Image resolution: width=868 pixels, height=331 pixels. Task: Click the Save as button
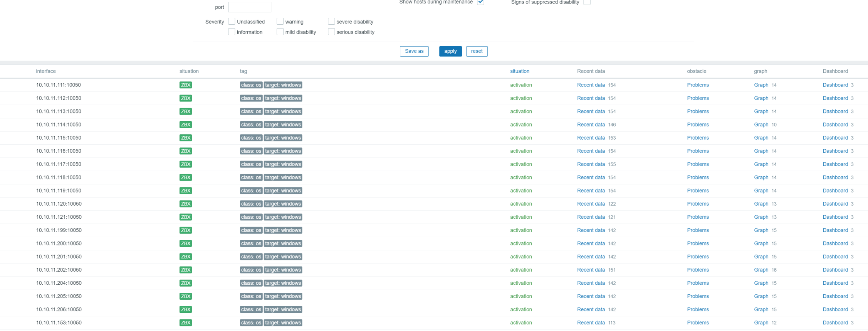(414, 51)
